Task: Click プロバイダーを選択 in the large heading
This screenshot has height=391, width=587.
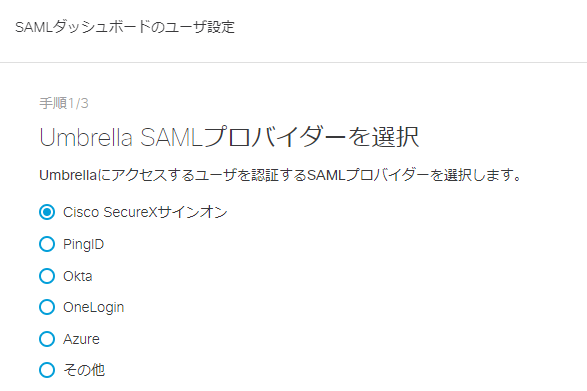Action: pos(311,137)
